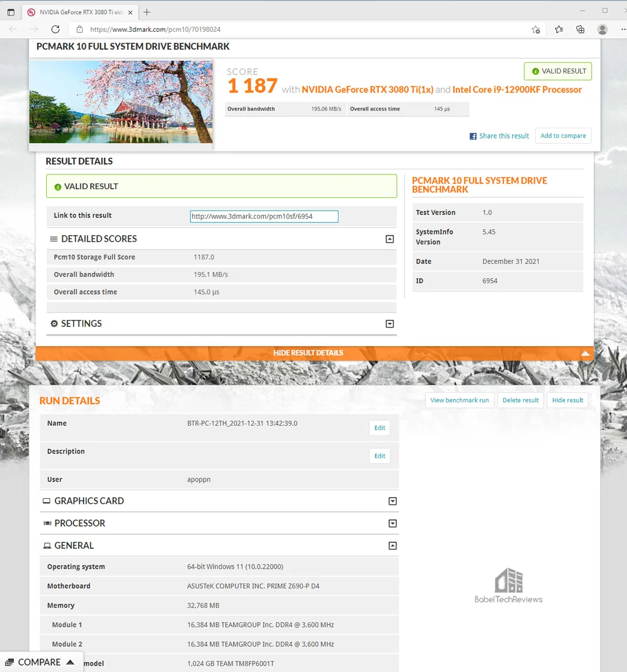627x672 pixels.
Task: Expand the Graphics Card section
Action: (x=393, y=501)
